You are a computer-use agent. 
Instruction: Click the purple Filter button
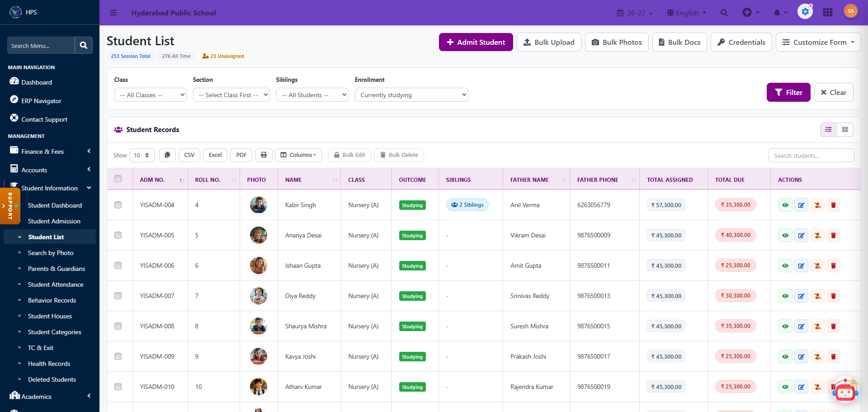(x=788, y=92)
